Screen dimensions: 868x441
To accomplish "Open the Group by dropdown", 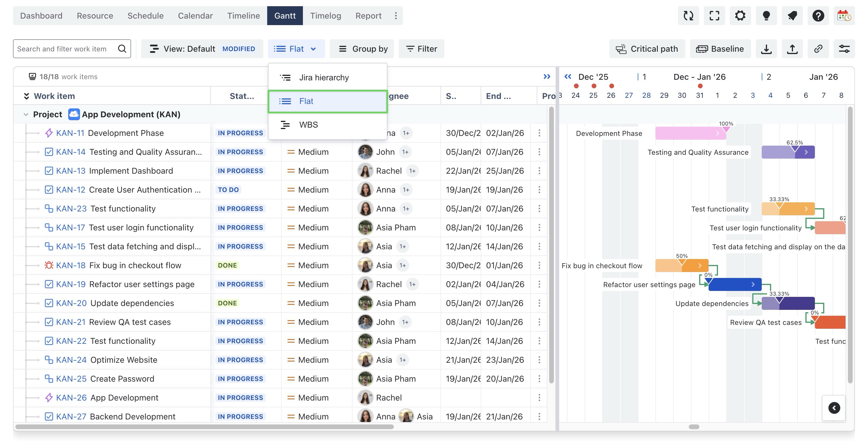I will click(x=362, y=48).
